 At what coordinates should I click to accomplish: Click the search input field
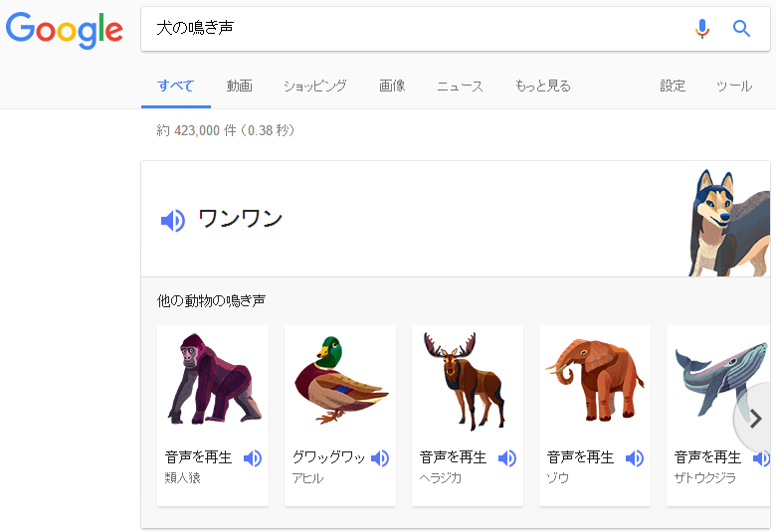click(418, 29)
